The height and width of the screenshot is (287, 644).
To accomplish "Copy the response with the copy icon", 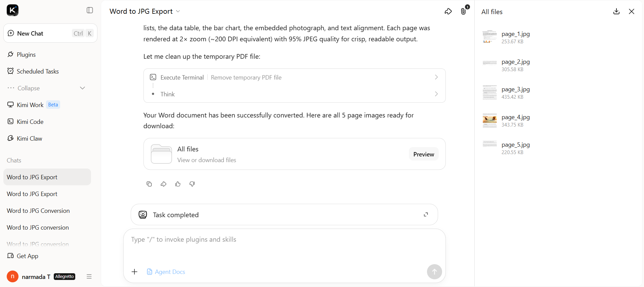I will pos(149,184).
